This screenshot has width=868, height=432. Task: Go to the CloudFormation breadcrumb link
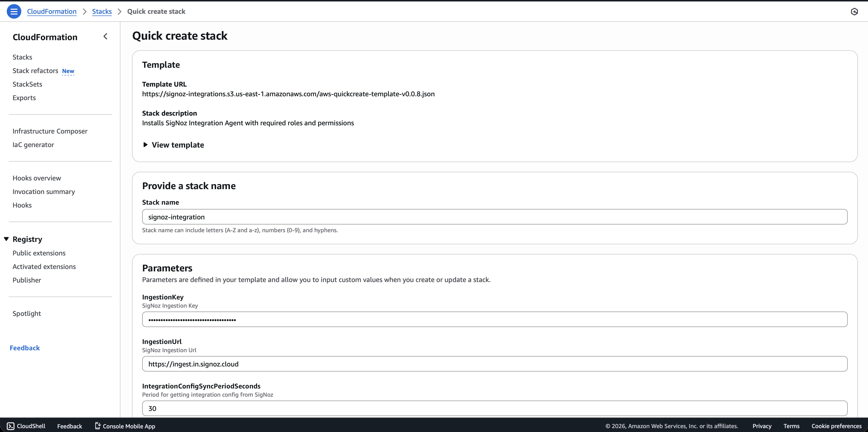click(x=51, y=11)
